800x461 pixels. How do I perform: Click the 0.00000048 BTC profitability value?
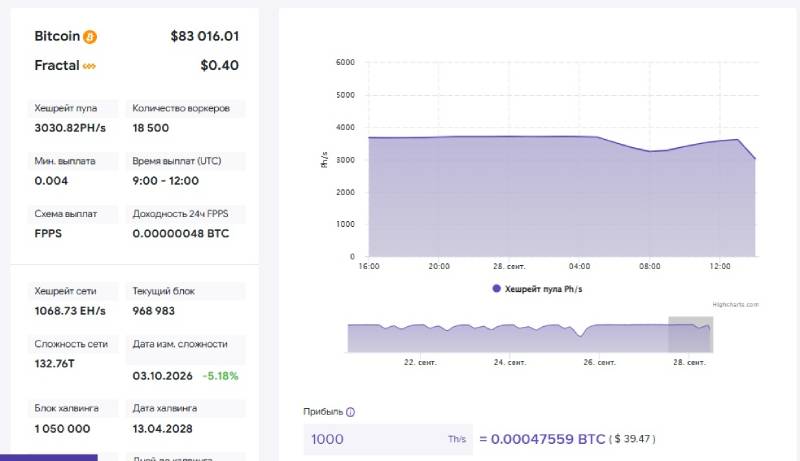coord(181,234)
